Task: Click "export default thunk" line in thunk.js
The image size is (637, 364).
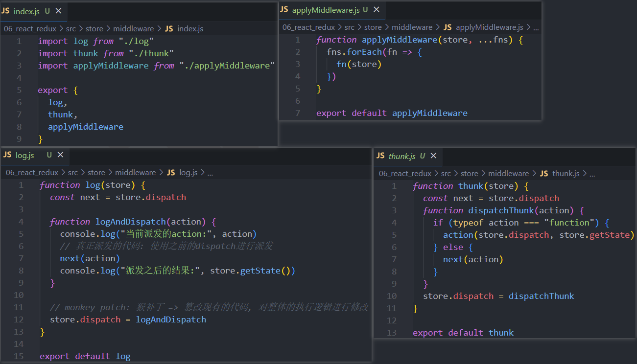Action: pos(463,333)
